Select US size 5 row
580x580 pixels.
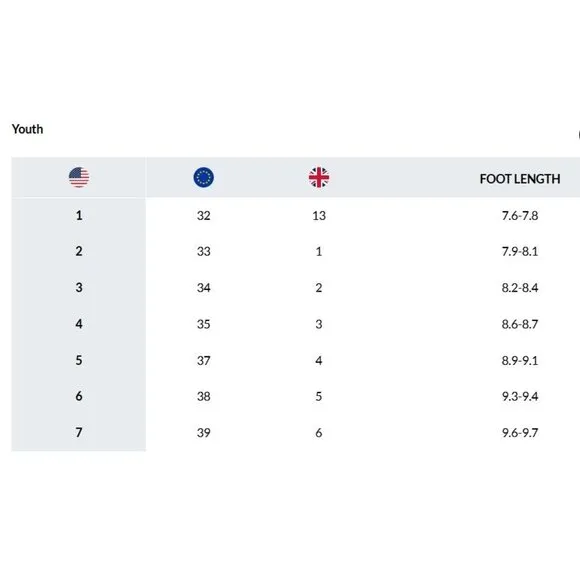point(296,360)
